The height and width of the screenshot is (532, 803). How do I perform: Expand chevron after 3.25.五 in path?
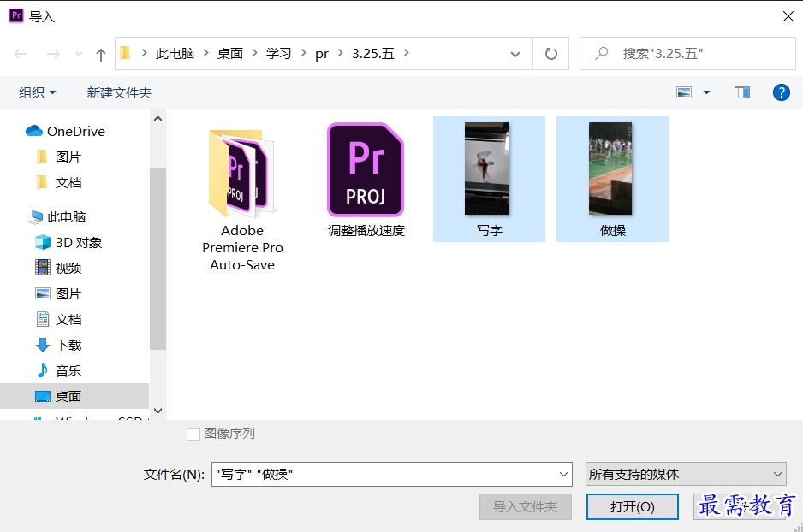point(406,53)
